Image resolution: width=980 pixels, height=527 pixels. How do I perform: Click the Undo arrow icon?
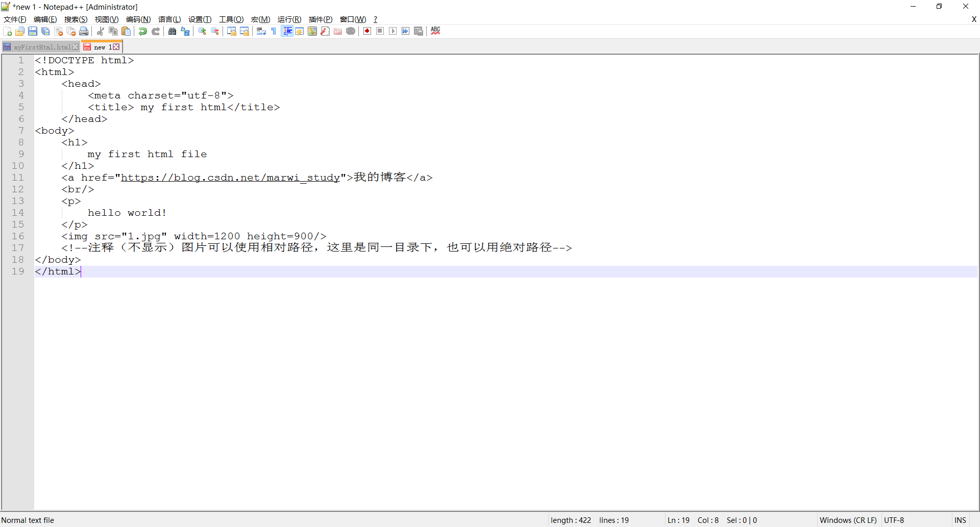143,31
